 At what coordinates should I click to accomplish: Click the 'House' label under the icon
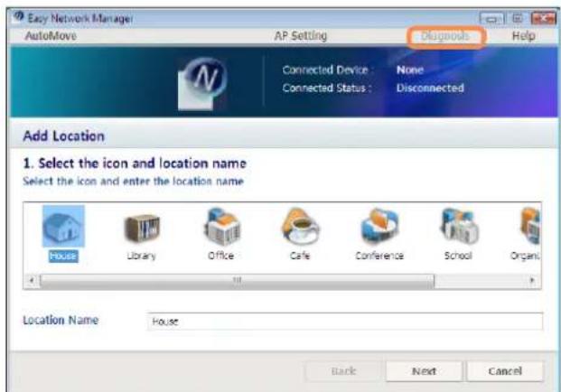[63, 257]
